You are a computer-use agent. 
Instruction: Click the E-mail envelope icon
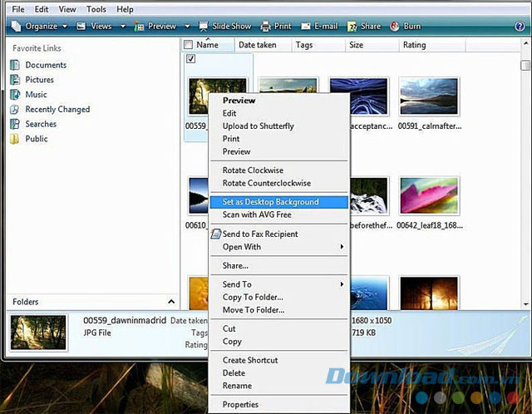click(x=306, y=26)
